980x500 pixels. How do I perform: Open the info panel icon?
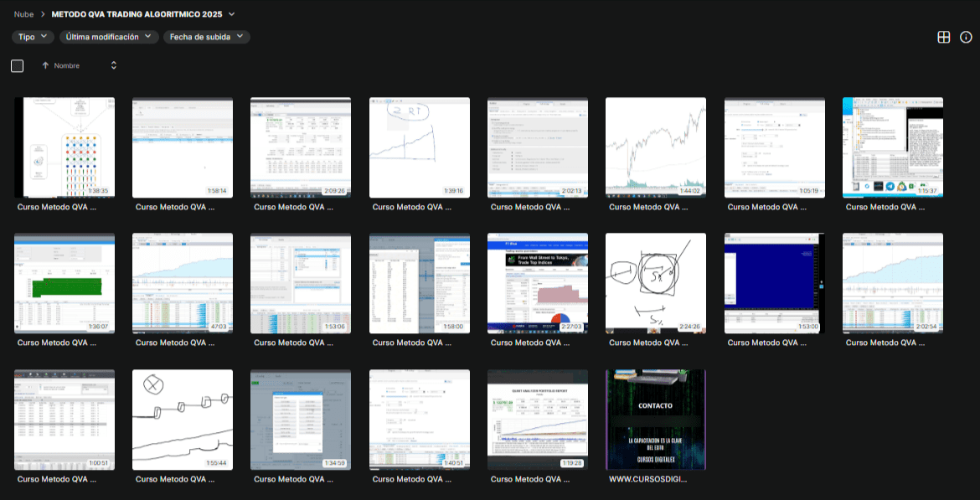(966, 37)
